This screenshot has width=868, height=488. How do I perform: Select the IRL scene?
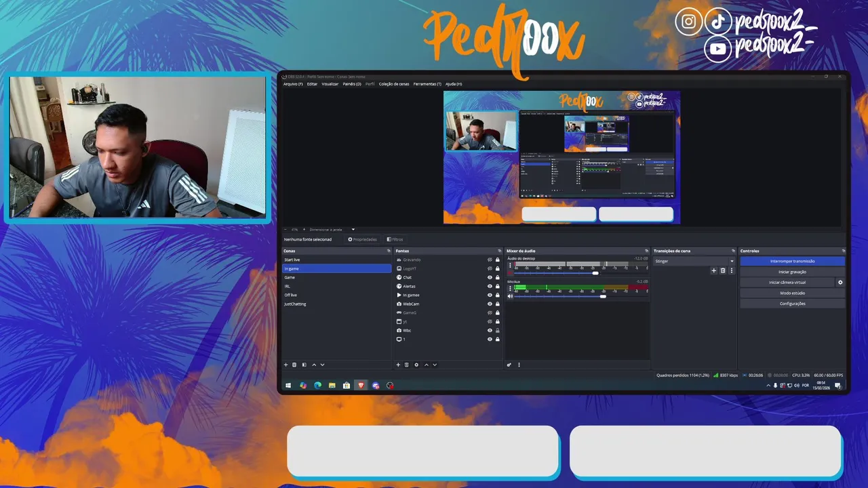click(336, 286)
